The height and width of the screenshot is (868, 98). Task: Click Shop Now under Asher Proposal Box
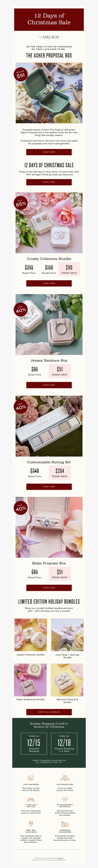pos(49,152)
